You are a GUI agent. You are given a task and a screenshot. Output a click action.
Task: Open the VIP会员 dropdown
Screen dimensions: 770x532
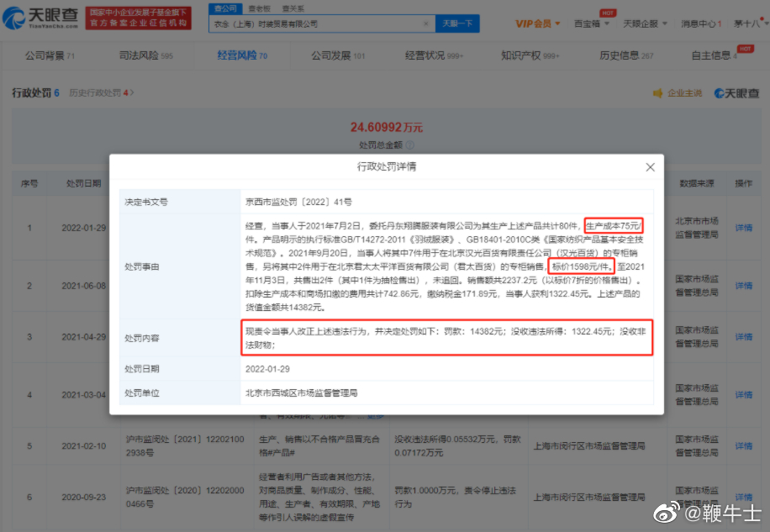(x=537, y=24)
